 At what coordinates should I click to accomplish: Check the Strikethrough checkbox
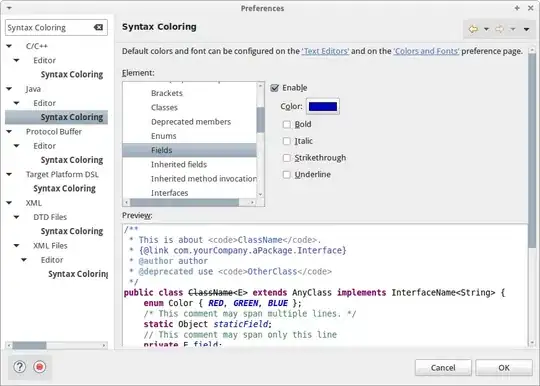click(287, 158)
